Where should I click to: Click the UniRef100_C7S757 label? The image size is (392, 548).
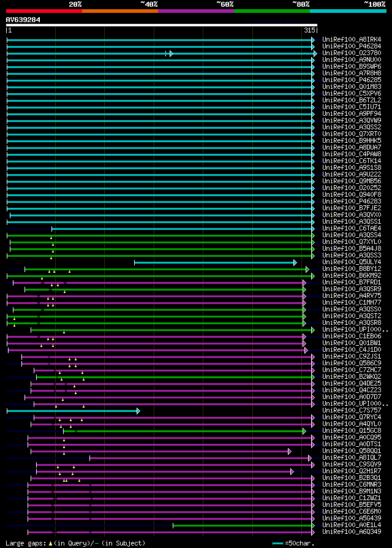coord(352,411)
